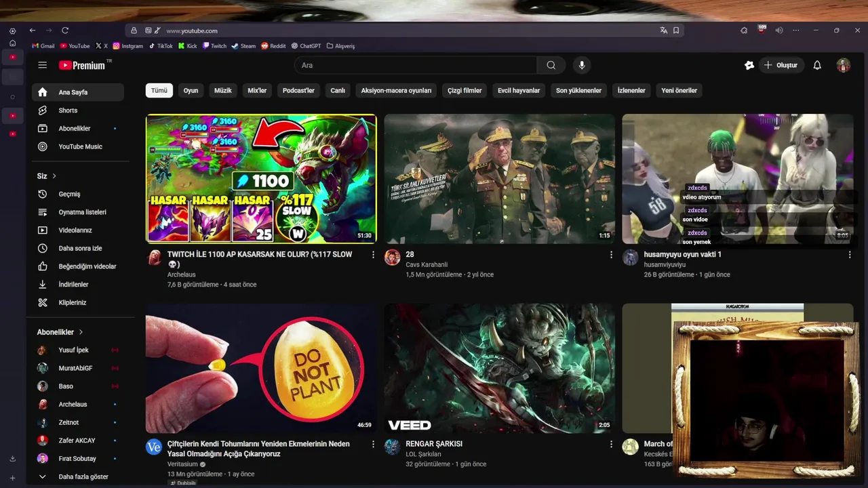868x488 pixels.
Task: Select the Çizgi filmler chip
Action: point(465,90)
